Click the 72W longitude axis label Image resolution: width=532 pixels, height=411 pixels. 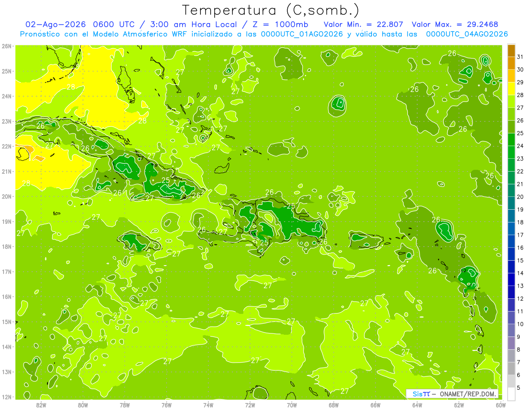point(250,405)
